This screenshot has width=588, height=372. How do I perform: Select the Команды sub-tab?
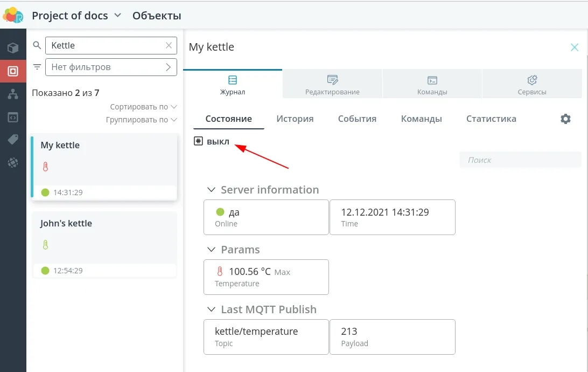[x=422, y=119]
